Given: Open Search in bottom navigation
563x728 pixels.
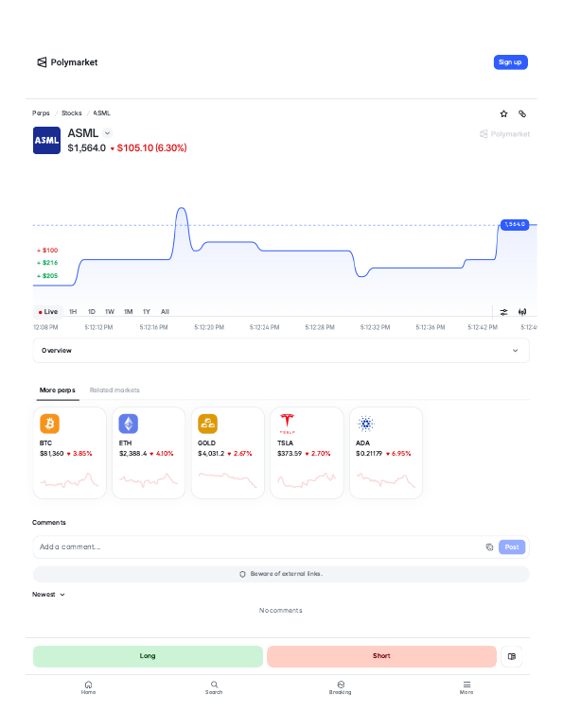Looking at the screenshot, I should [214, 687].
